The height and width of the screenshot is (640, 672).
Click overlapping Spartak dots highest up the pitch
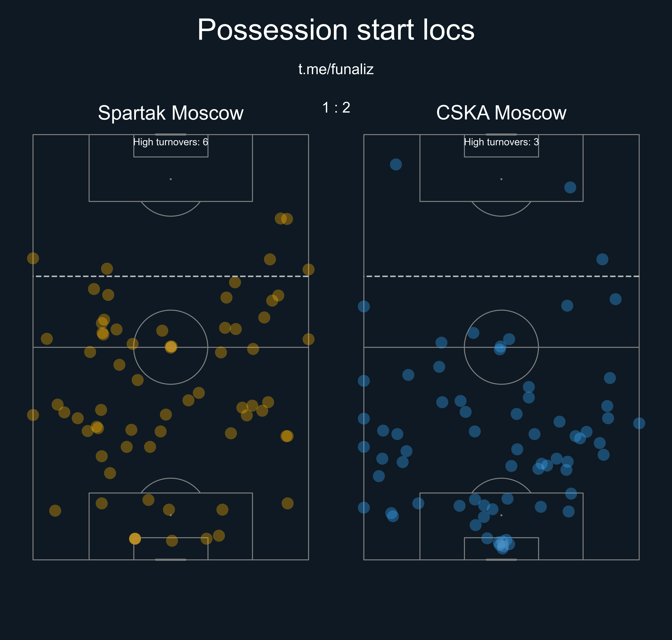click(x=284, y=219)
